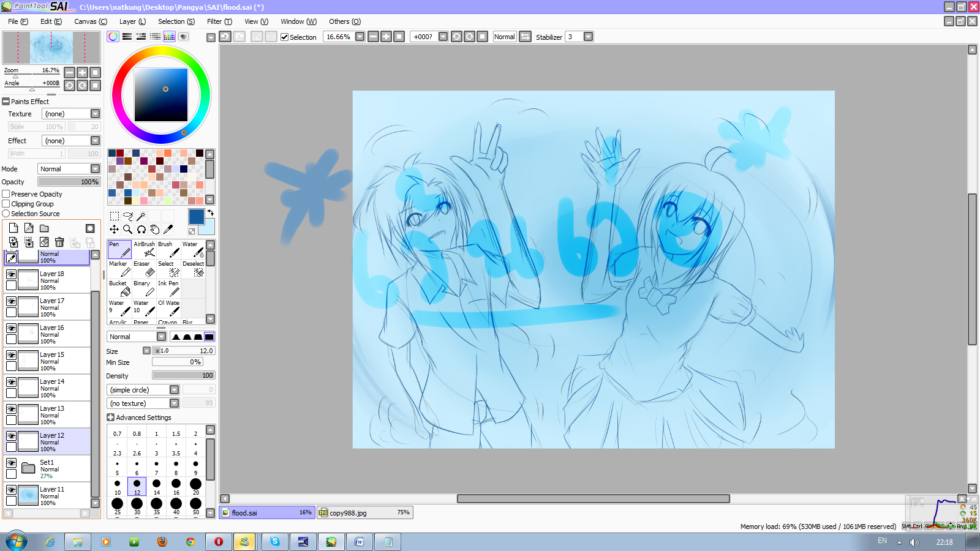Swap foreground and background colors
The image size is (980, 551).
pos(210,213)
